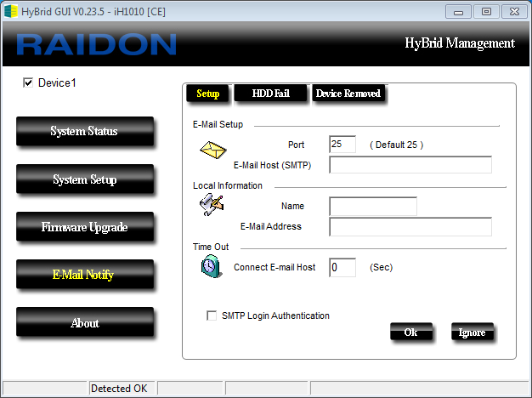Uncheck the Device1 checkbox
Viewport: 532px width, 398px height.
pos(28,82)
